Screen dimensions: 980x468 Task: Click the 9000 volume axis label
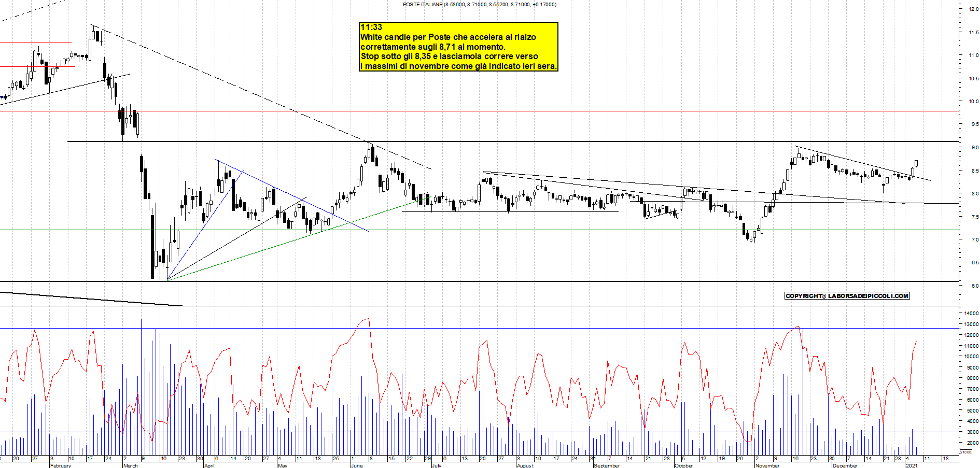[x=973, y=367]
